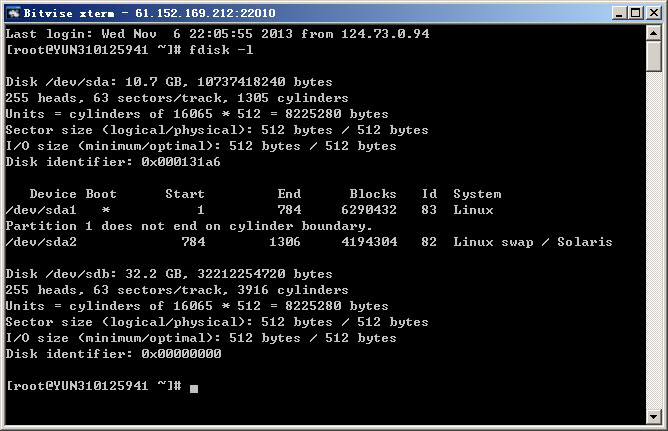Click the scrollbar up arrow
The height and width of the screenshot is (431, 668).
[654, 33]
